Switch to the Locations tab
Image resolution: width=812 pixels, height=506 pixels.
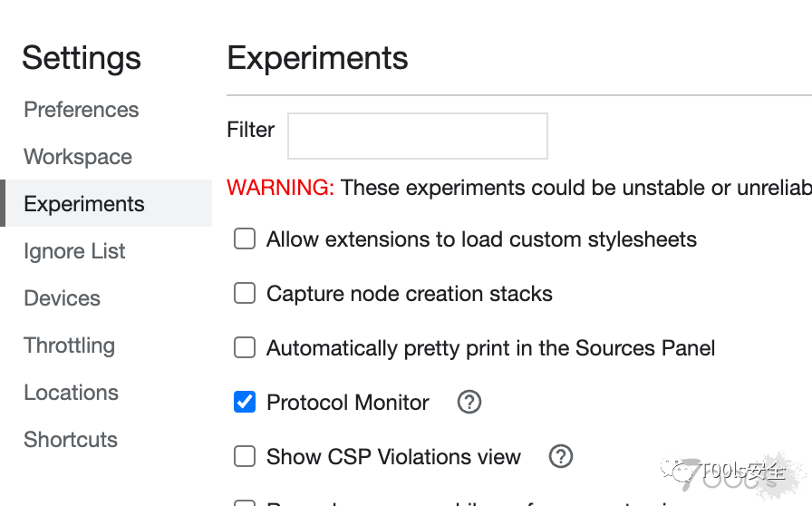71,393
